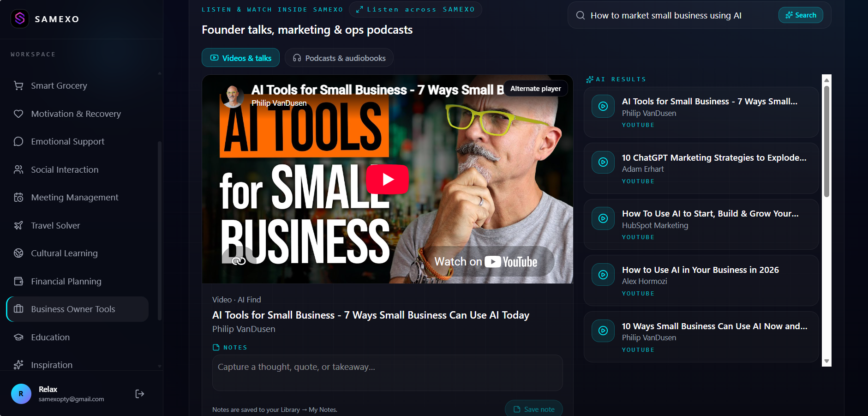Click the notes text area

[x=388, y=373]
